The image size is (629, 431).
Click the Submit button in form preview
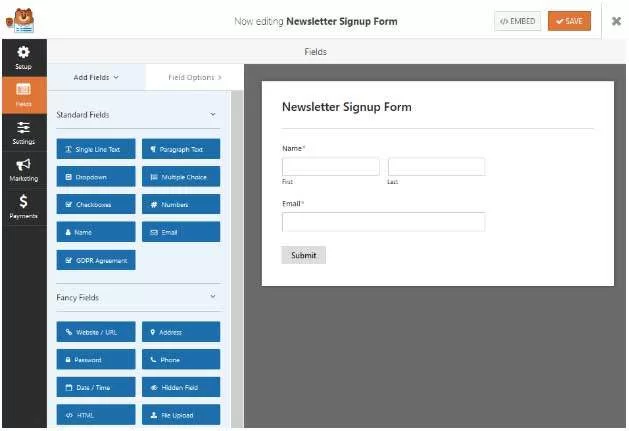point(303,255)
